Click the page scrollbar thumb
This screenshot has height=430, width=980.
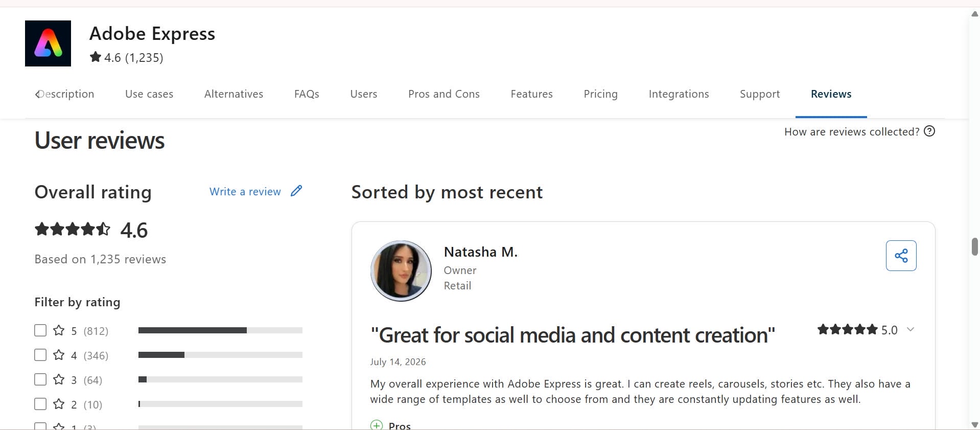click(x=974, y=246)
